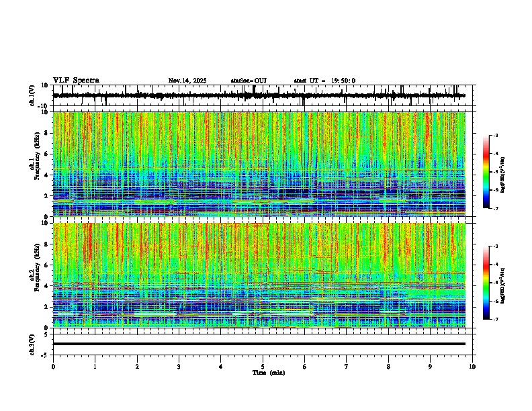The image size is (532, 411).
Task: Click time-axis tick label 5
Action: pyautogui.click(x=263, y=367)
